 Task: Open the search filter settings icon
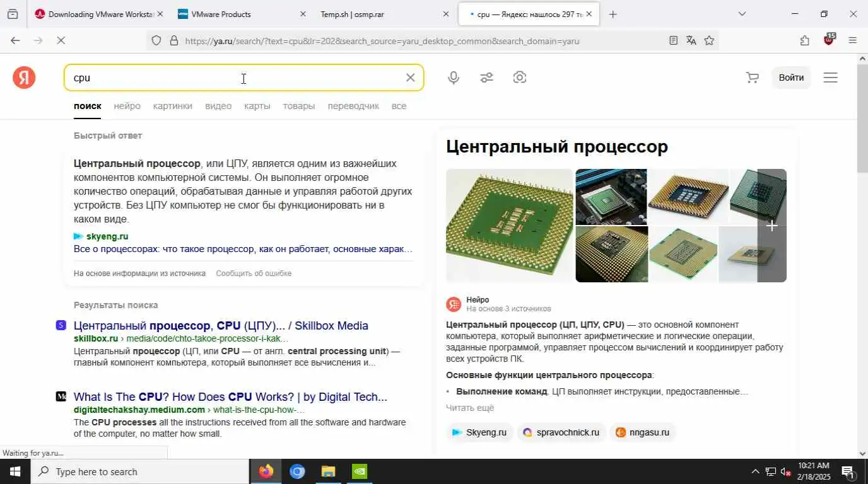[486, 78]
